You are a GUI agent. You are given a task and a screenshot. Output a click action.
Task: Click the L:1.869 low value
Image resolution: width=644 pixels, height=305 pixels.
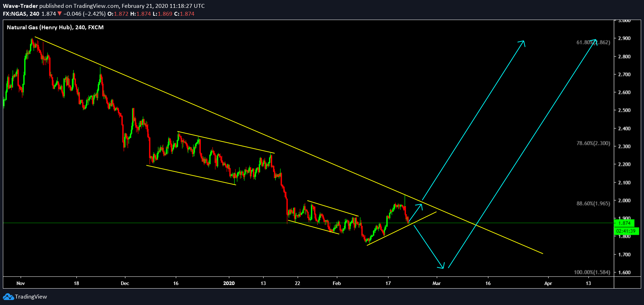pos(162,14)
